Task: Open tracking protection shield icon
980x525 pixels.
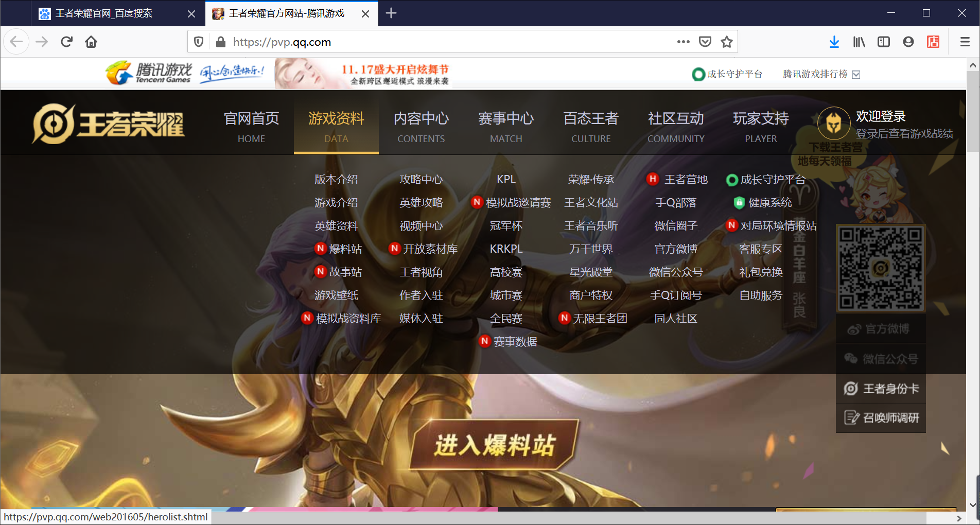Action: click(199, 42)
